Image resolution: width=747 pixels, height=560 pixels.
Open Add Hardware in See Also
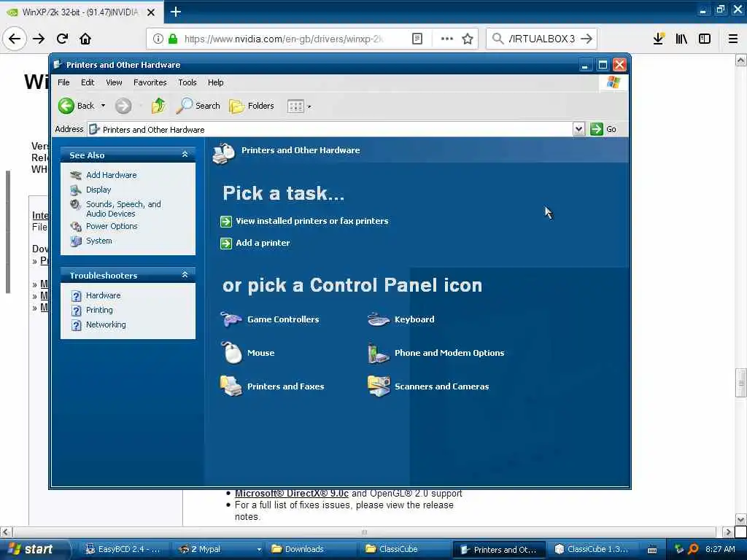(111, 175)
